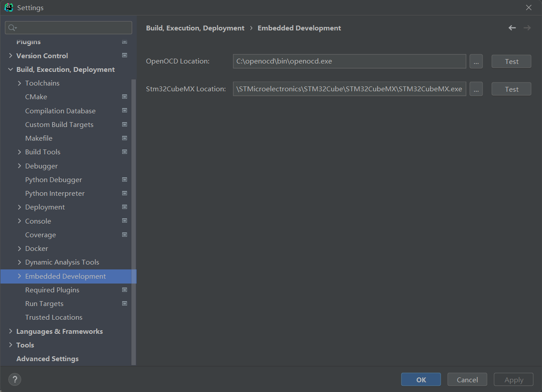Click the project-level icon beside Version Control

point(124,56)
